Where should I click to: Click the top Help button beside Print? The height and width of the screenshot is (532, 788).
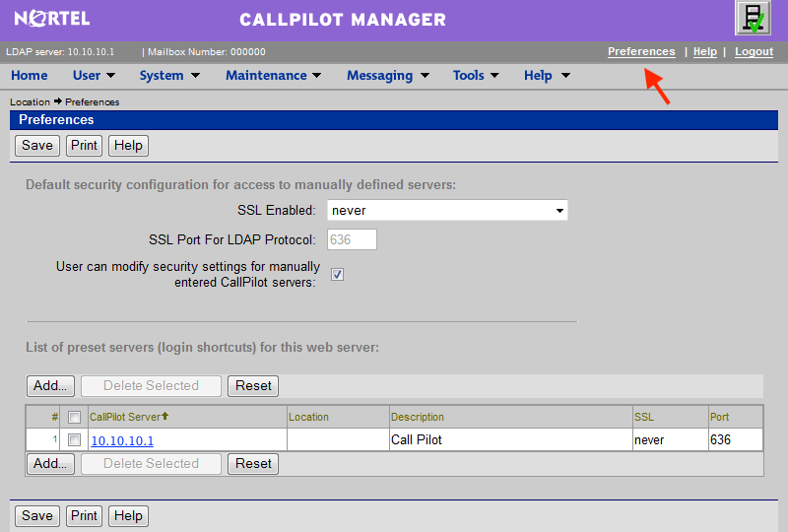pyautogui.click(x=128, y=146)
